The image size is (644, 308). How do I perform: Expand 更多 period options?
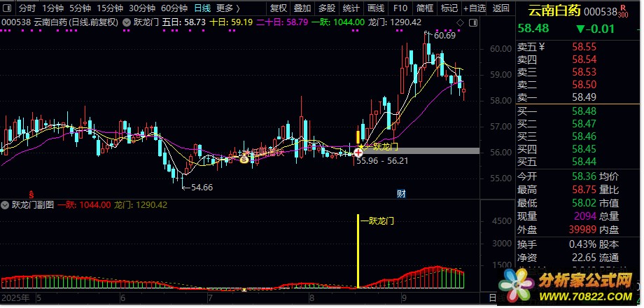tap(228, 8)
